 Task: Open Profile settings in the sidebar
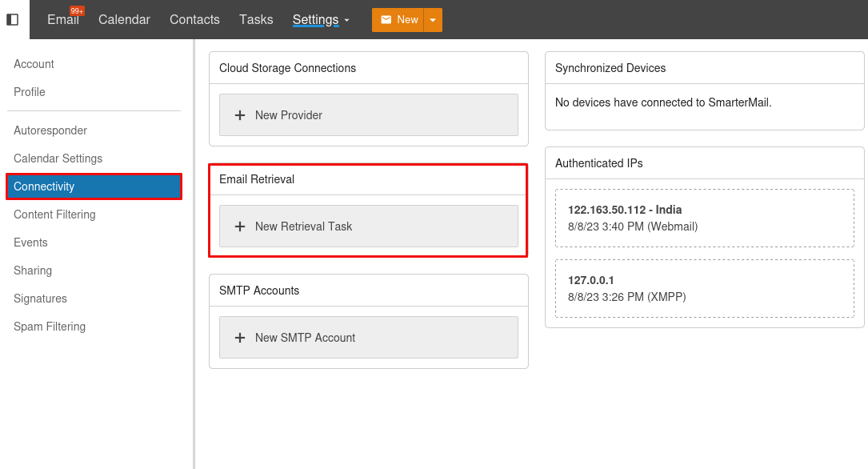pyautogui.click(x=30, y=92)
